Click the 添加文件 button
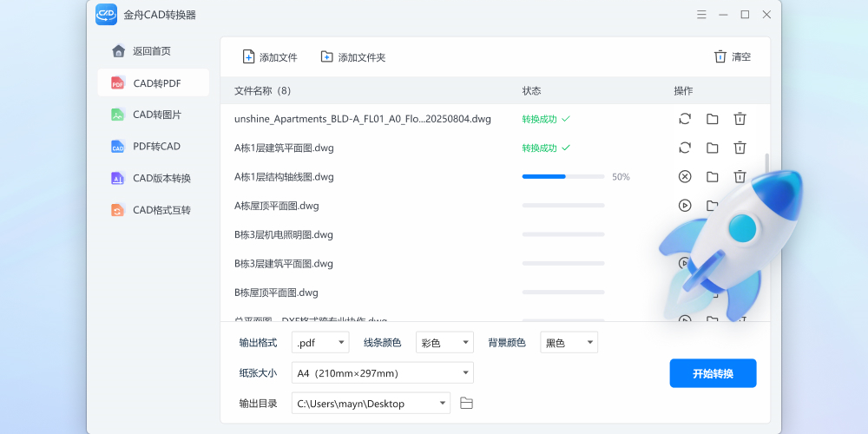868x434 pixels. click(270, 57)
